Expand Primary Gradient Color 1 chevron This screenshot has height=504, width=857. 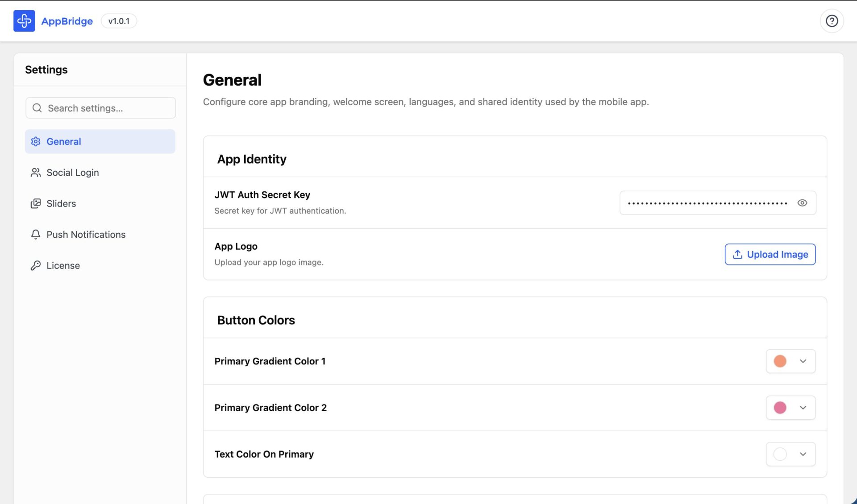tap(803, 361)
